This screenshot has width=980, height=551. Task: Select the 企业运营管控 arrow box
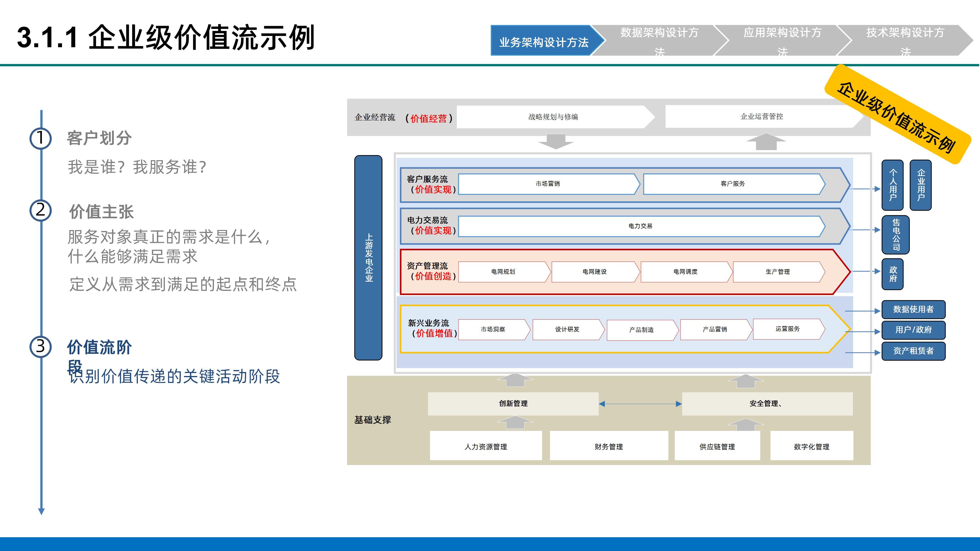click(x=765, y=116)
